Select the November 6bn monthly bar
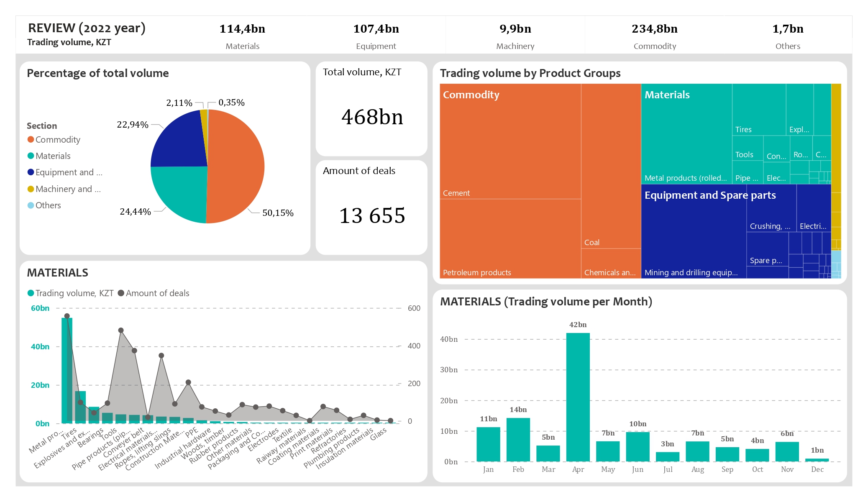The height and width of the screenshot is (502, 868). (x=787, y=452)
